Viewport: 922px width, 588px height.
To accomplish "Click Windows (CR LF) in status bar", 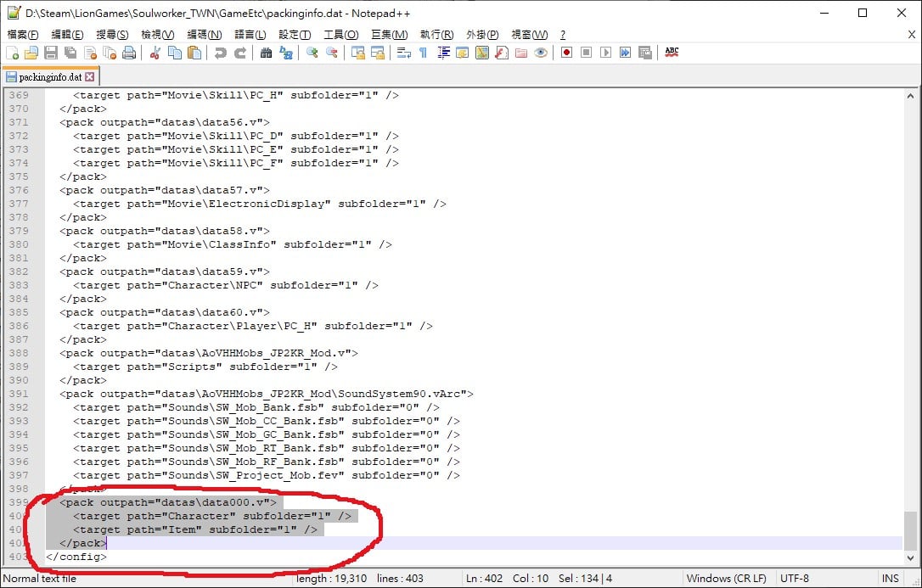I will click(x=726, y=579).
